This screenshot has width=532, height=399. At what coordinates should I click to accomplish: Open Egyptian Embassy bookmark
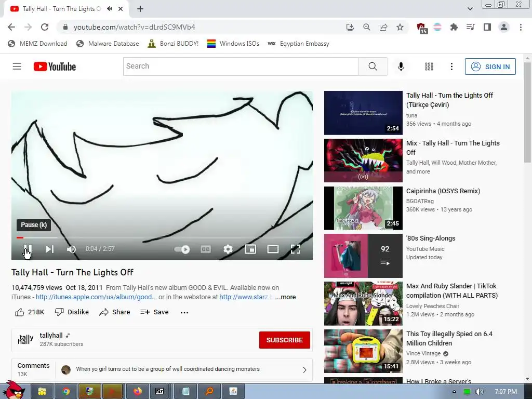point(298,44)
